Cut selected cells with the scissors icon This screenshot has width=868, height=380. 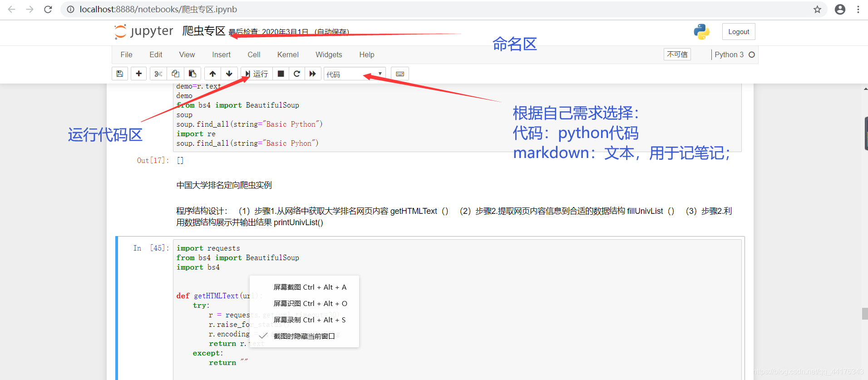158,74
